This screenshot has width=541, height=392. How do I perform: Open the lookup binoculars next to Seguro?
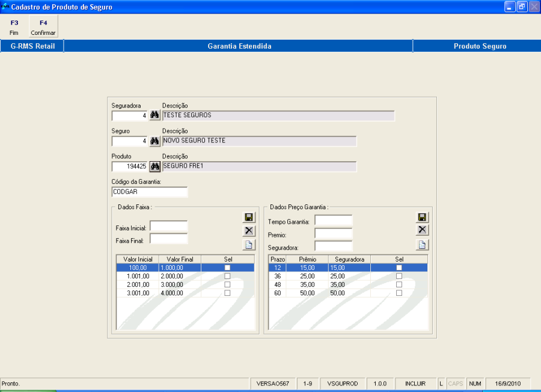click(154, 141)
